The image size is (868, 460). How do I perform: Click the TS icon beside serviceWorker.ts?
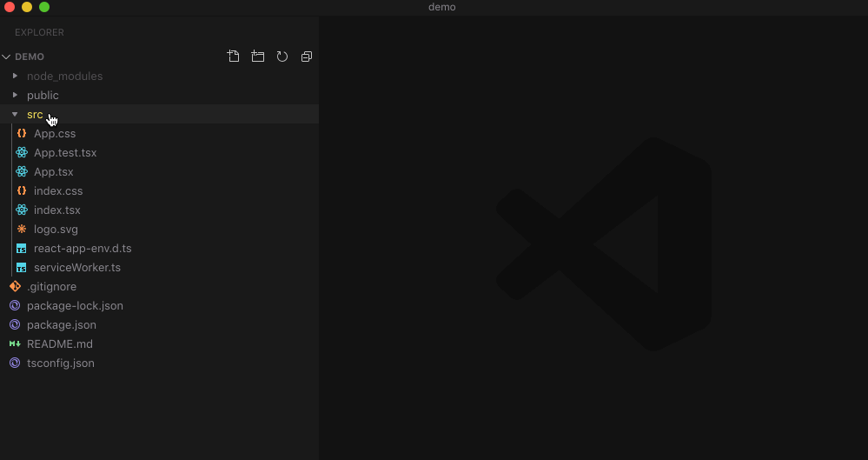pyautogui.click(x=21, y=268)
